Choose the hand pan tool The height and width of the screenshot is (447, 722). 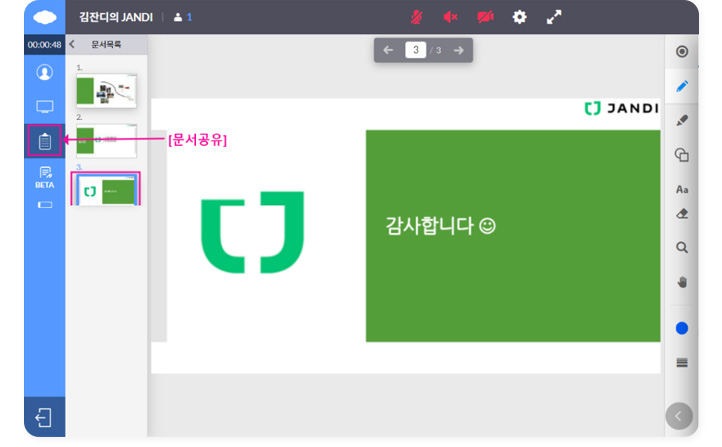coord(682,282)
